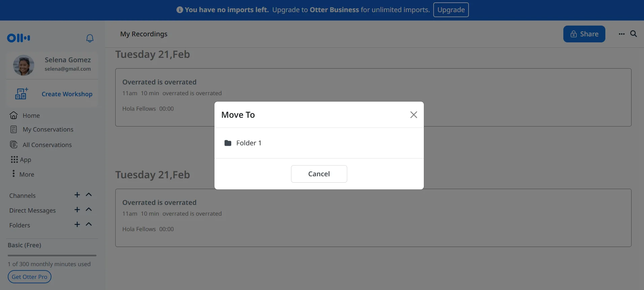Open My Conservations in sidebar
The image size is (644, 290).
point(48,130)
